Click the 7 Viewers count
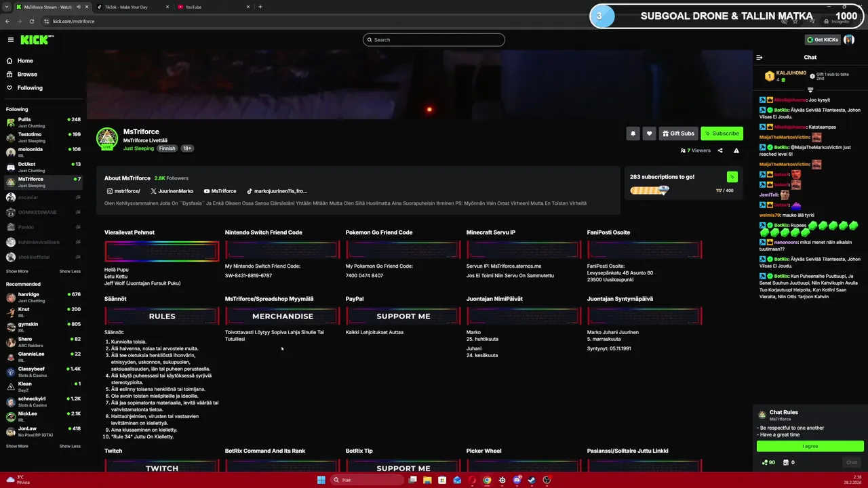This screenshot has height=488, width=868. point(696,150)
